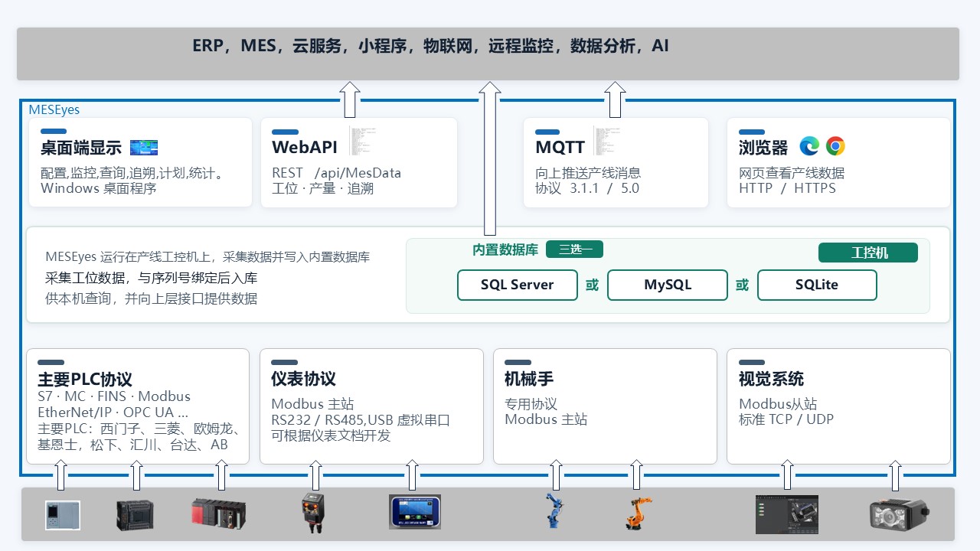Select the REST /api/MesData line

click(336, 173)
